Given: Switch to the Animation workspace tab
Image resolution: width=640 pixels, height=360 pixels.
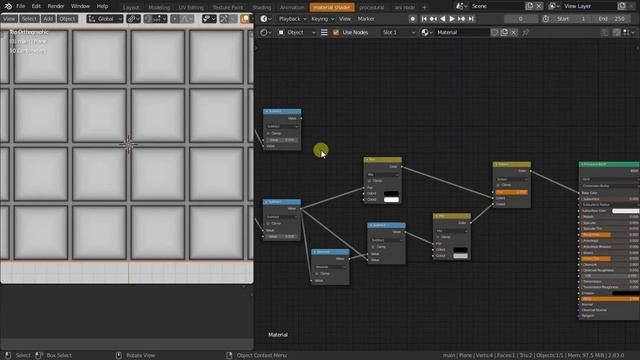Looking at the screenshot, I should (292, 7).
